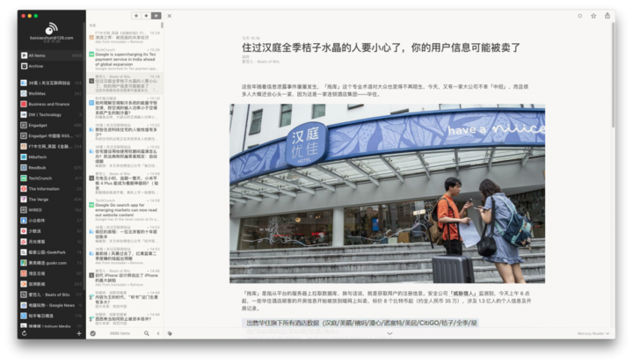Viewport: 633px width, 364px height.
Task: Open search with the magnifier icon
Action: 147,333
